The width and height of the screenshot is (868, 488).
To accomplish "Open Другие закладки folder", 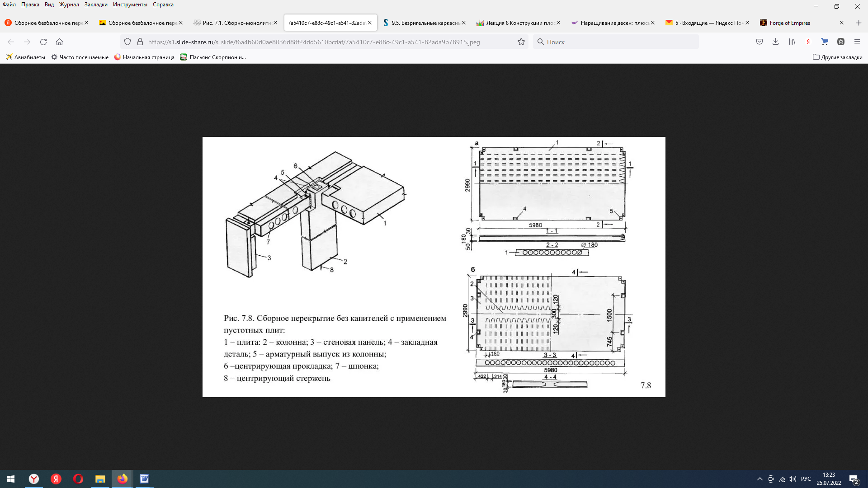I will point(838,57).
